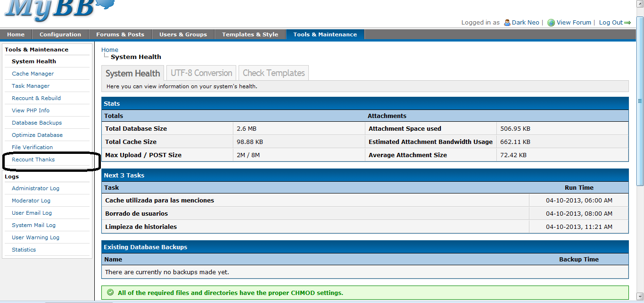The width and height of the screenshot is (644, 303).
Task: View the Administrator Log
Action: tap(35, 188)
